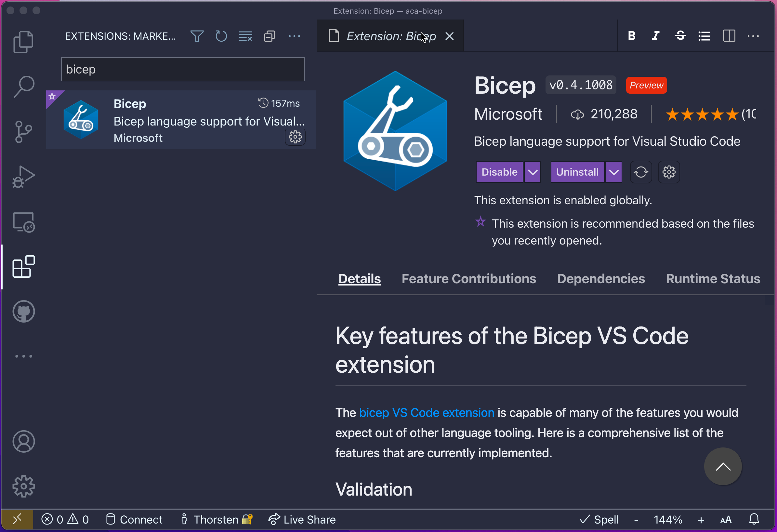Switch to the Runtime Status tab

713,279
